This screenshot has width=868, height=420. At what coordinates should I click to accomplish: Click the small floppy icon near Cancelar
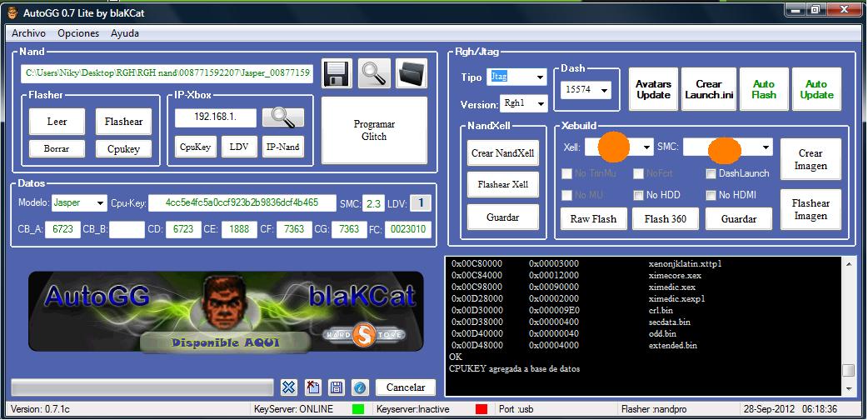click(x=336, y=387)
